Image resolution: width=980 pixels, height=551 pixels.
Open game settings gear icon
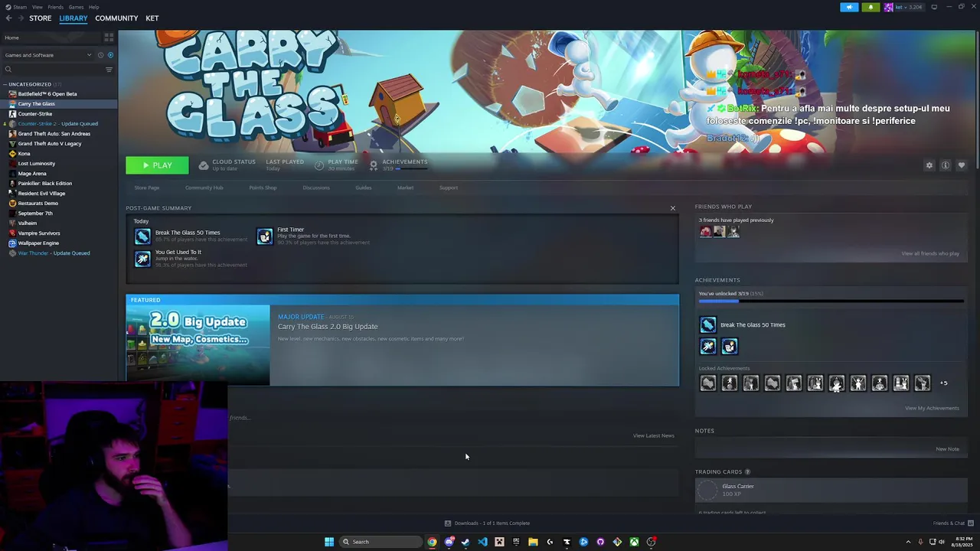pos(929,165)
